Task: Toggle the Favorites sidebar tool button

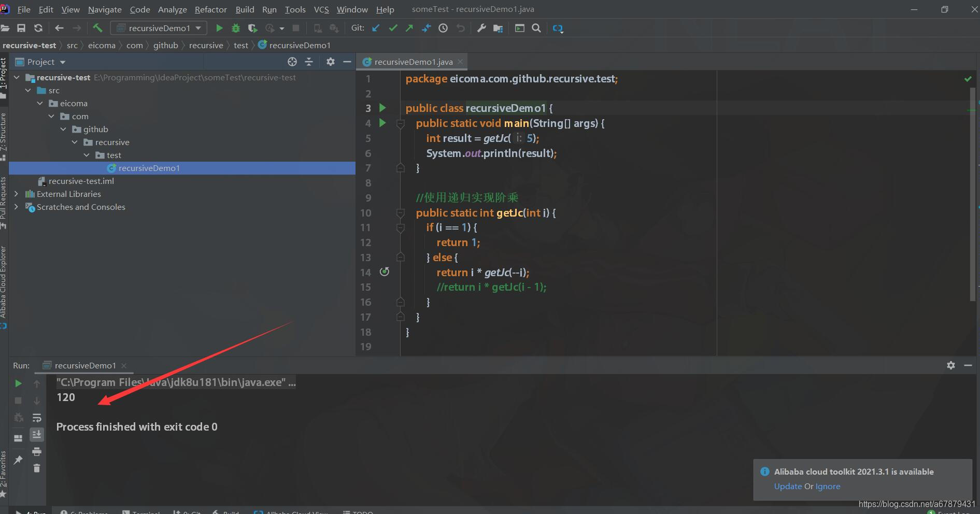Action: point(4,474)
